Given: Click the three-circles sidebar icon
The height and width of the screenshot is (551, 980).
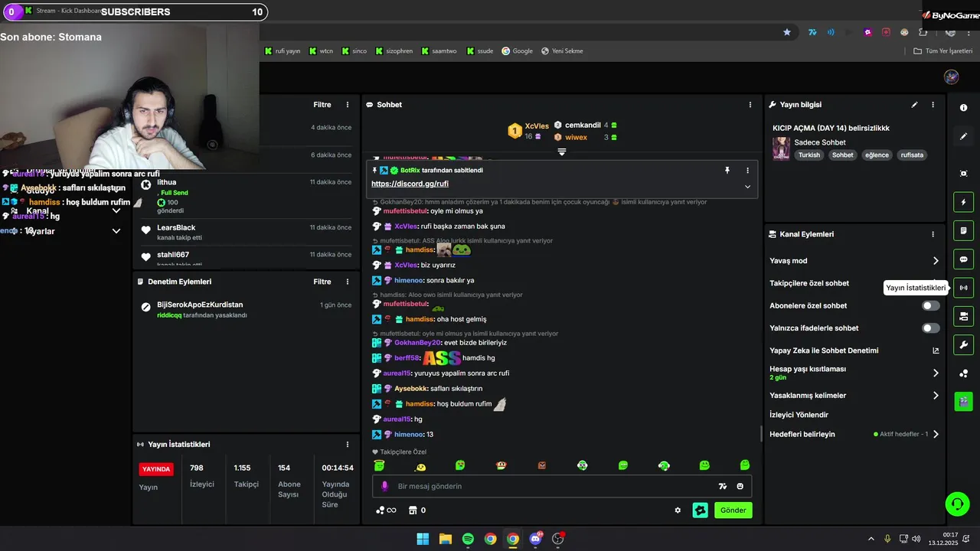Looking at the screenshot, I should click(x=963, y=373).
